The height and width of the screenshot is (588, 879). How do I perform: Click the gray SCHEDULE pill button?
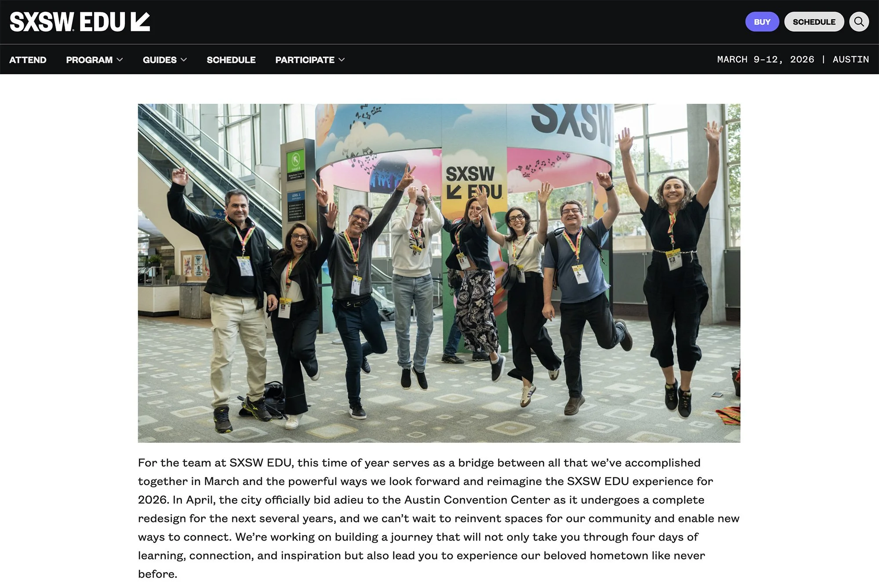[814, 22]
